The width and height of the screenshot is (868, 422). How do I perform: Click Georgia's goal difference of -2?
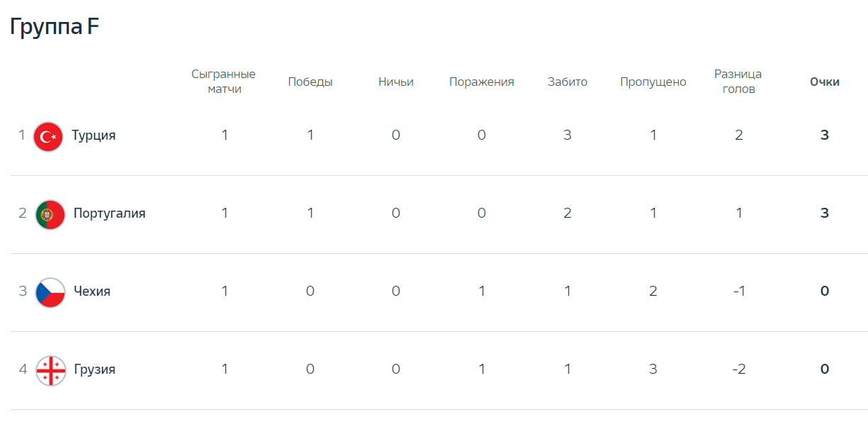(x=738, y=369)
